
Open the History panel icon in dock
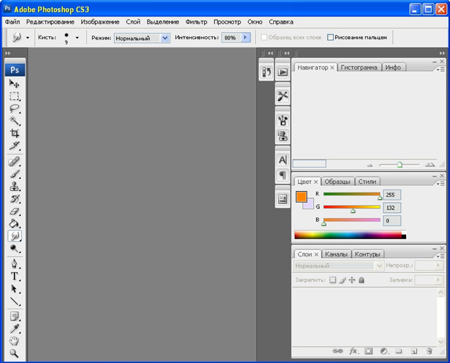tap(266, 72)
